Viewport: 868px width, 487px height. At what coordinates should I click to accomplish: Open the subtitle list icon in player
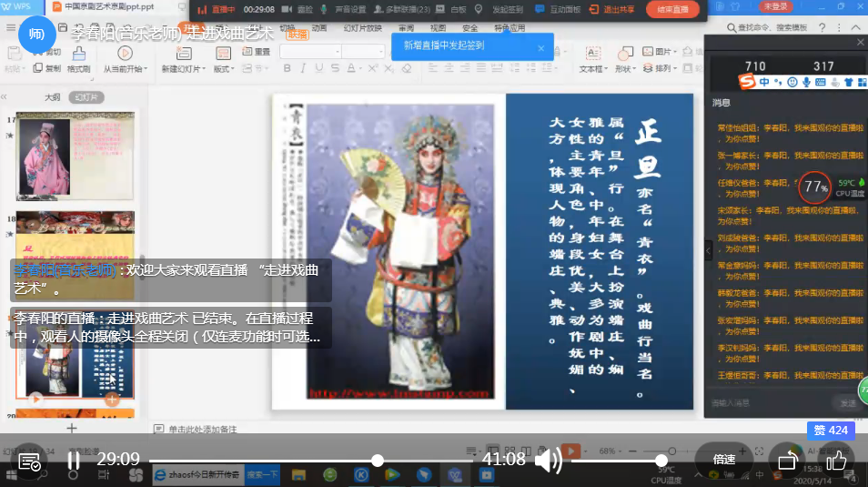coord(29,461)
